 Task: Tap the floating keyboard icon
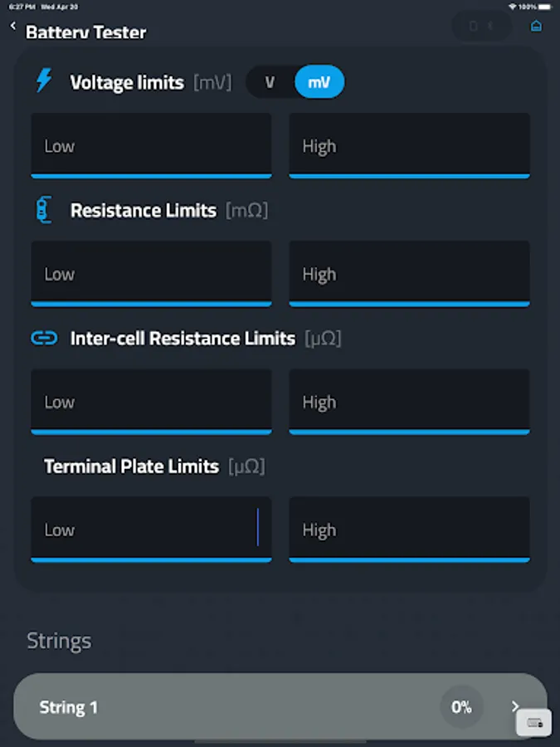point(533,723)
